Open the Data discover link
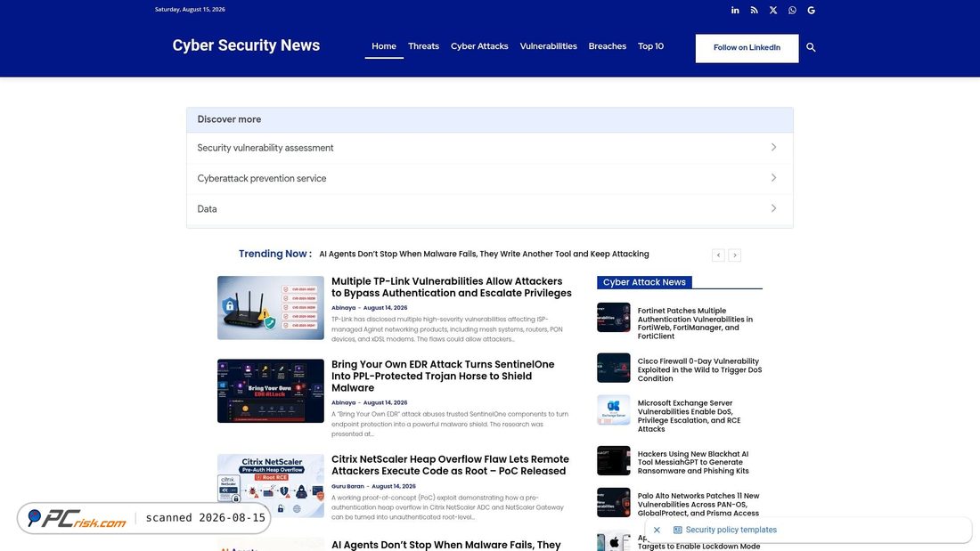The width and height of the screenshot is (980, 551). [207, 209]
